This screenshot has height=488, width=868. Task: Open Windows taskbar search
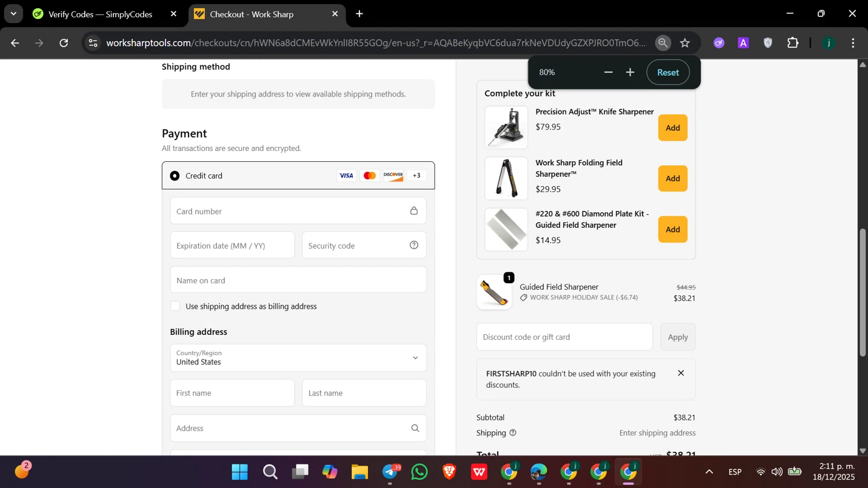pyautogui.click(x=270, y=472)
